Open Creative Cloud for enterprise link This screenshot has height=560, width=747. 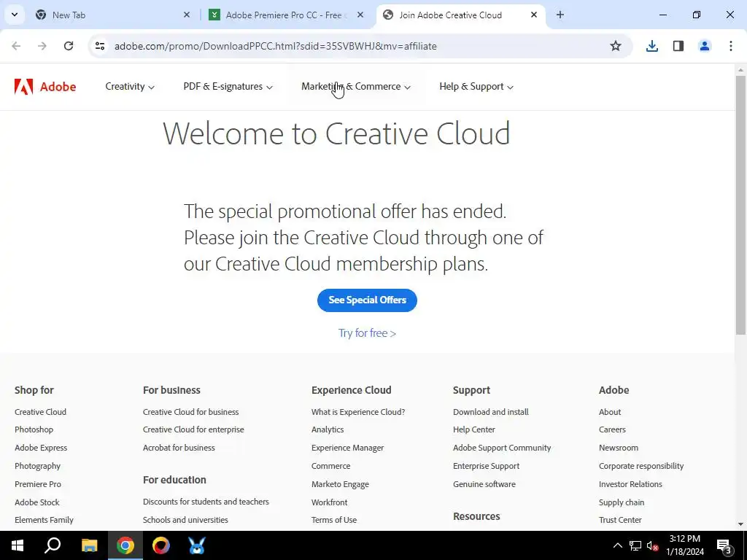pyautogui.click(x=193, y=429)
